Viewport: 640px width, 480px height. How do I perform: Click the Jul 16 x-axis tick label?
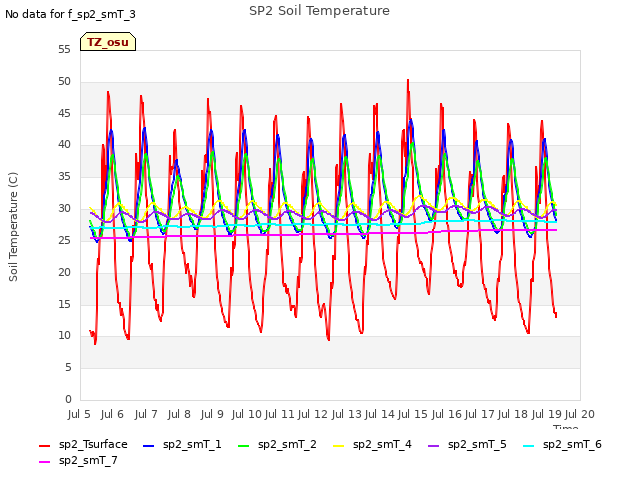[x=446, y=414]
